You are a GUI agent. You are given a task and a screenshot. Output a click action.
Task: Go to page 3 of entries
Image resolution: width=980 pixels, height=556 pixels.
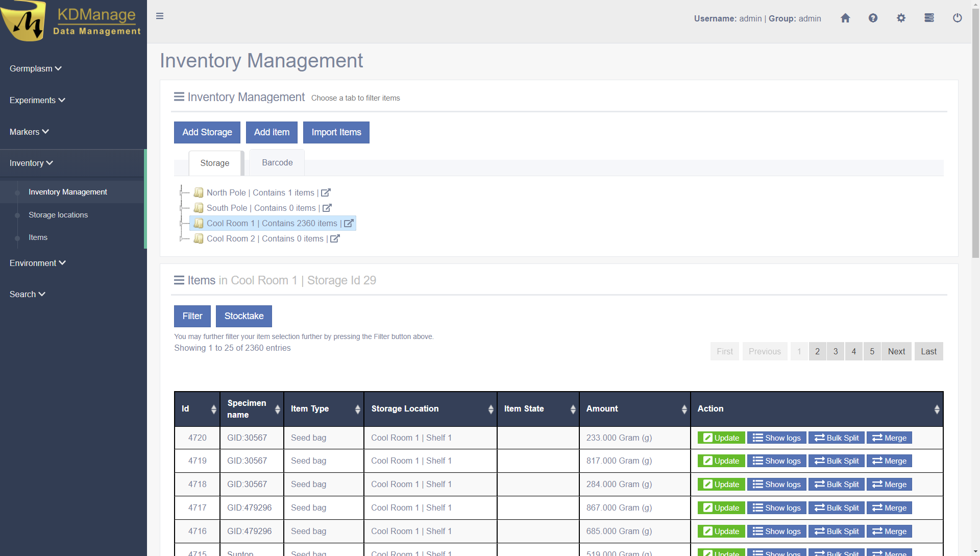pyautogui.click(x=836, y=351)
